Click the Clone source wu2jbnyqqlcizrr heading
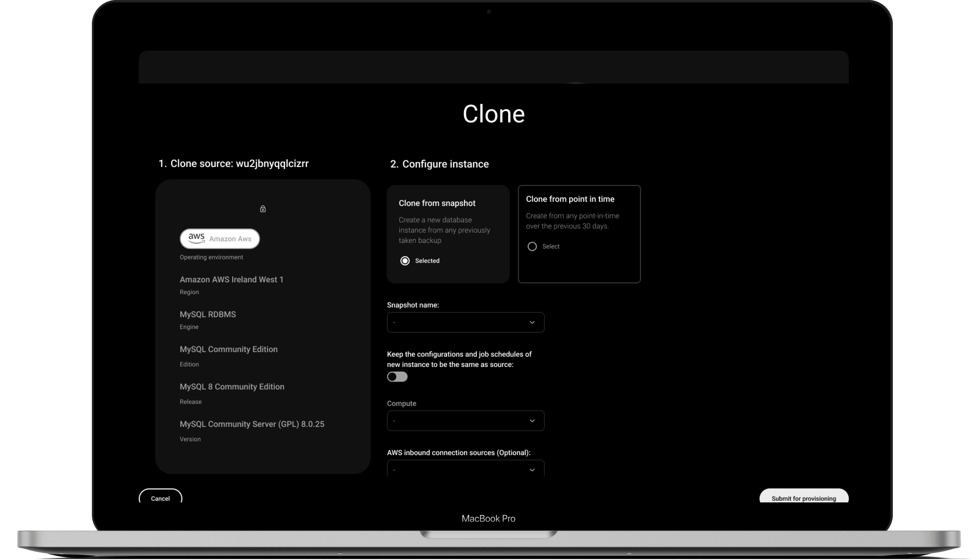The width and height of the screenshot is (978, 560). tap(233, 163)
